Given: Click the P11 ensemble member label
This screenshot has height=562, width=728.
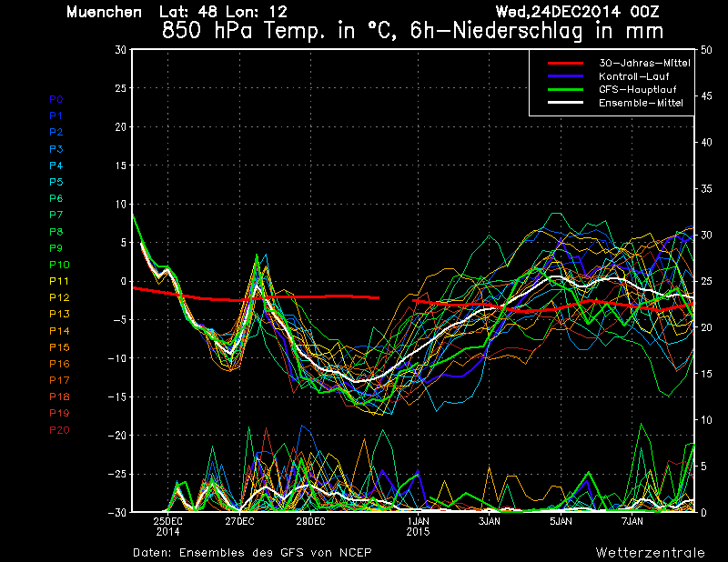Looking at the screenshot, I should (59, 281).
